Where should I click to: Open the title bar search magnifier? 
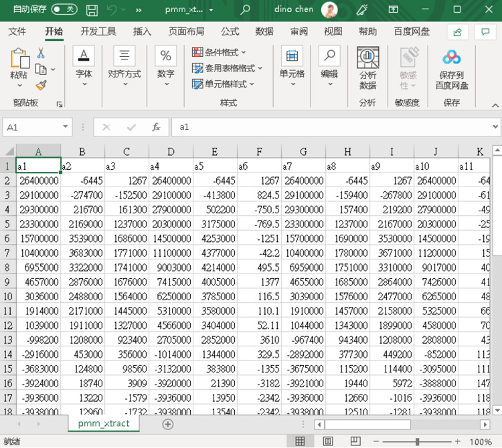click(245, 9)
